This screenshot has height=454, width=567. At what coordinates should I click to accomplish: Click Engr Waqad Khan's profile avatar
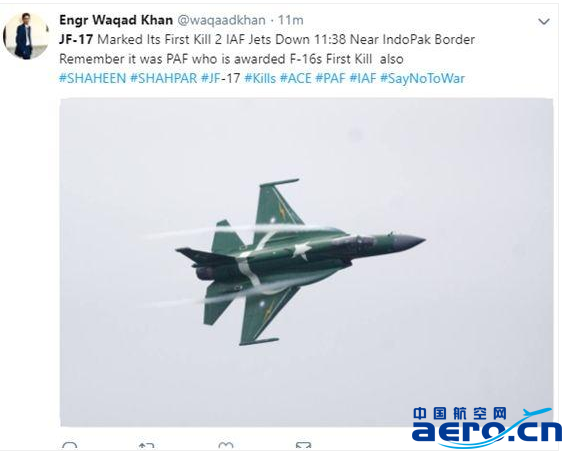pyautogui.click(x=26, y=35)
